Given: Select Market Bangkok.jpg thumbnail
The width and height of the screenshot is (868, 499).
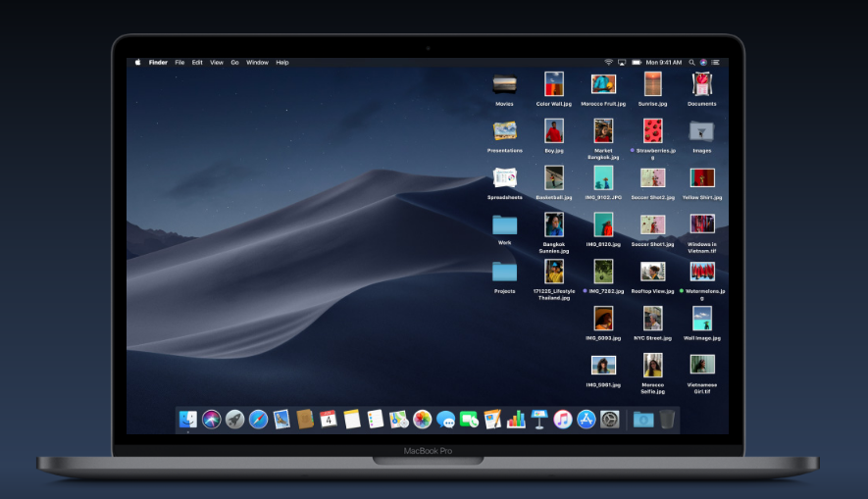Looking at the screenshot, I should pos(603,131).
